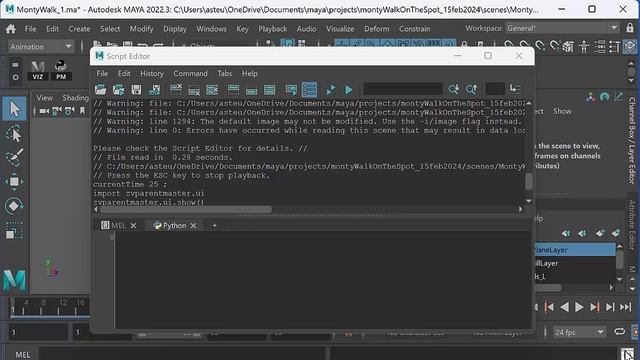The image size is (640, 360).
Task: Click the Save Script floppy disk icon
Action: pyautogui.click(x=136, y=89)
